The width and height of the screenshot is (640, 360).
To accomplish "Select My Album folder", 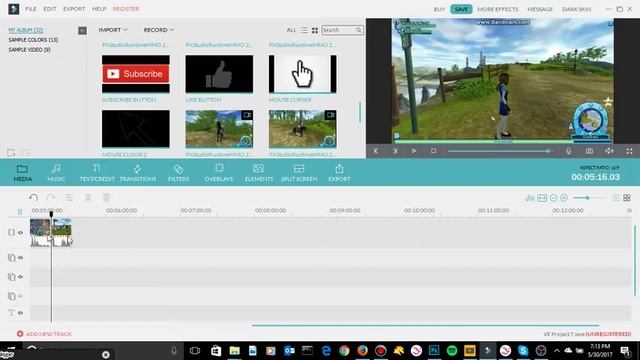I will 26,30.
